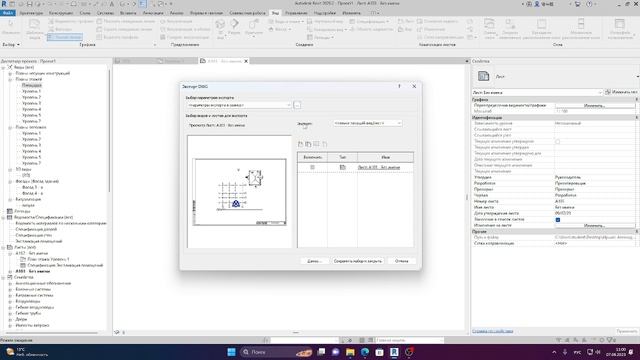Switch to the Изменить ribbon tab
640x360 pixels.
(x=351, y=13)
